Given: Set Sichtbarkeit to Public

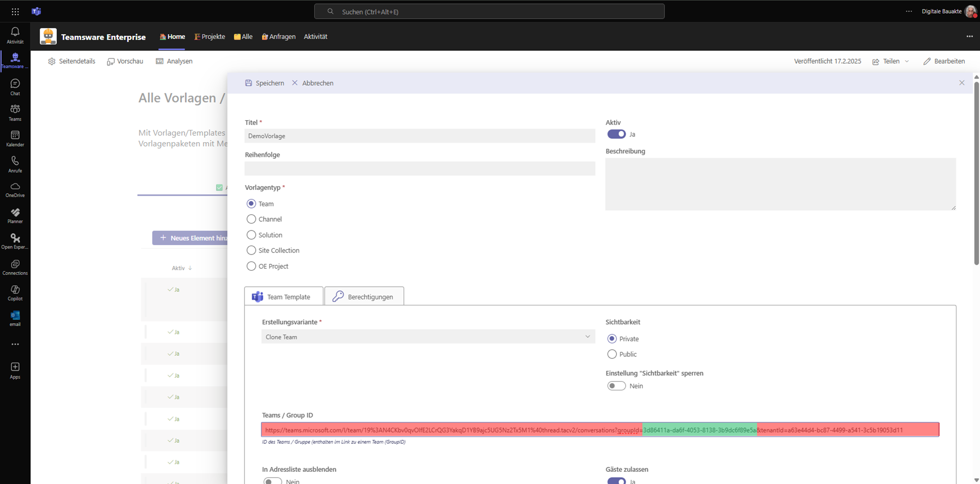Looking at the screenshot, I should (x=612, y=354).
